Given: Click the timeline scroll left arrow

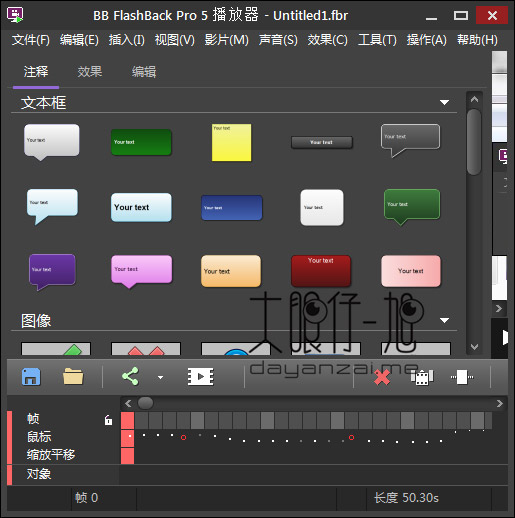Looking at the screenshot, I should coord(128,404).
